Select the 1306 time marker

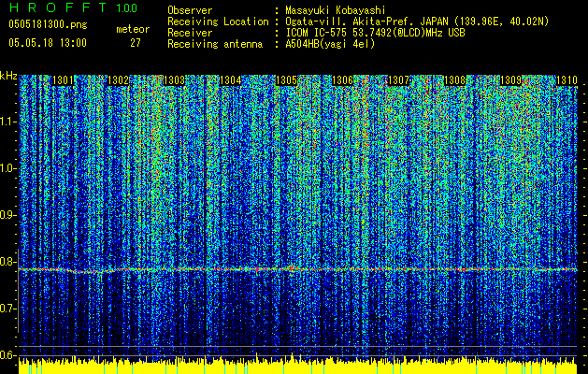(343, 81)
